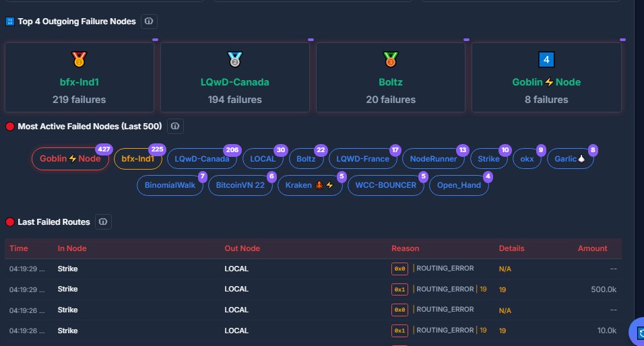Open the Goblin Node card with 8 failures
Image resolution: width=644 pixels, height=346 pixels.
click(x=546, y=77)
